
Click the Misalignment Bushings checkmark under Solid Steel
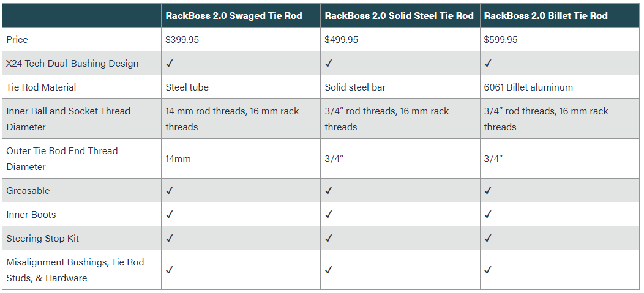pyautogui.click(x=329, y=270)
